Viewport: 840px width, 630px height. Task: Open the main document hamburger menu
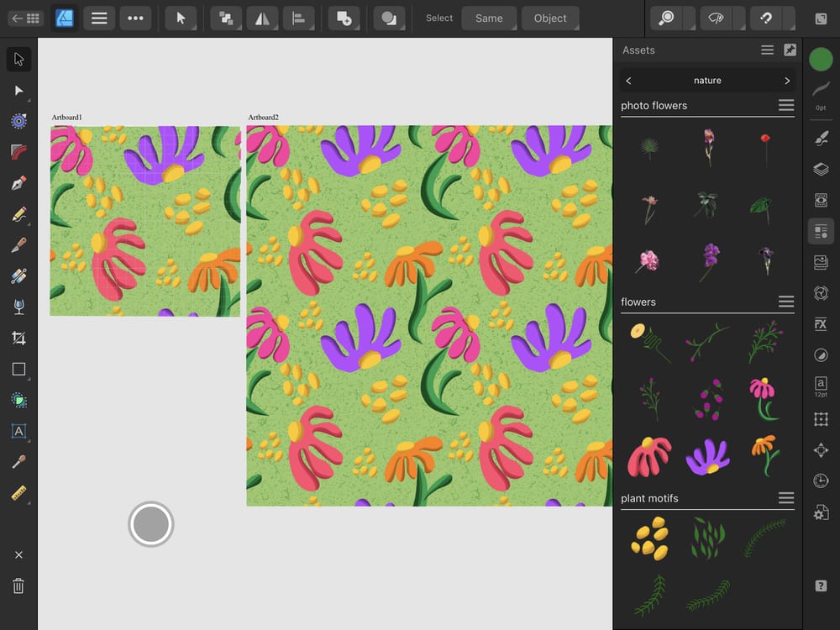coord(99,18)
